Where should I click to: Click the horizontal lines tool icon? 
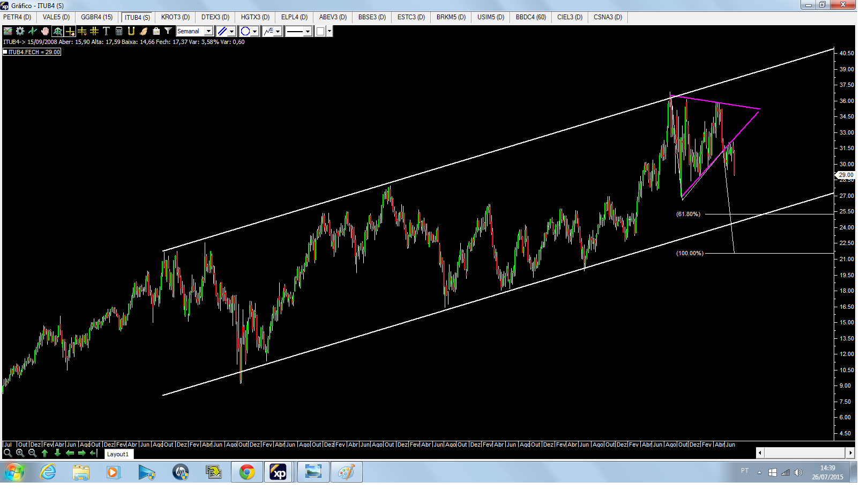(x=83, y=32)
